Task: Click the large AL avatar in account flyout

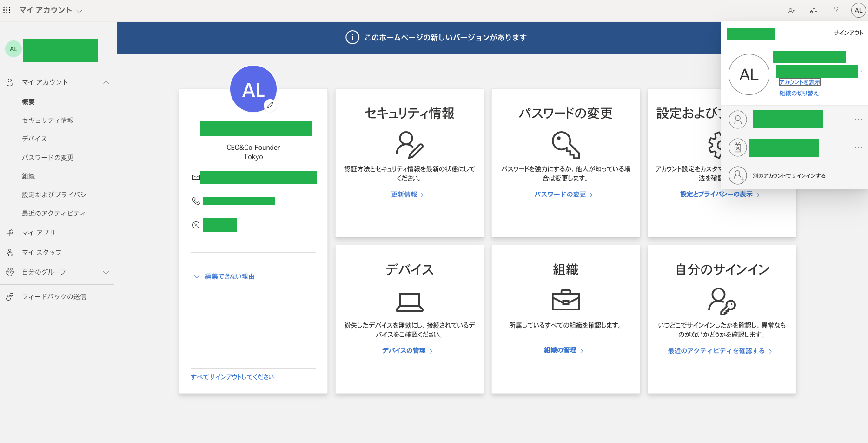Action: 749,74
